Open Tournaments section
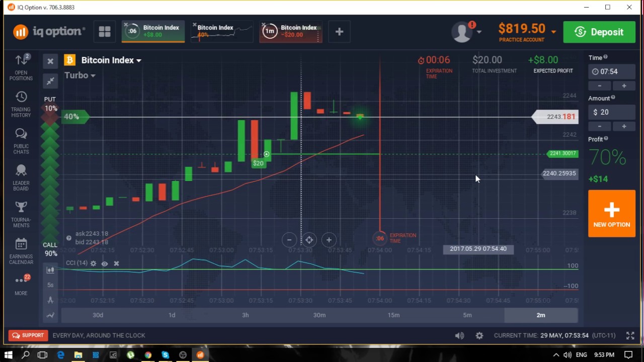Screen dimensions: 644x362 [21, 214]
